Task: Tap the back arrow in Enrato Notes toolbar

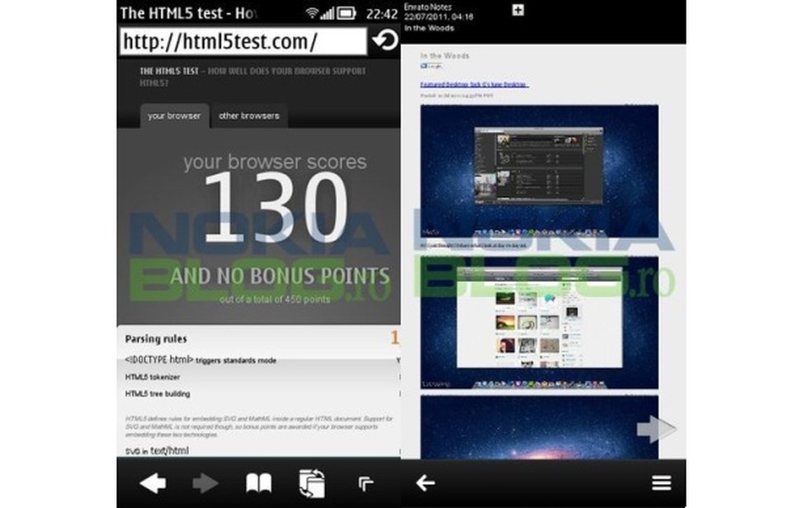Action: click(x=425, y=482)
